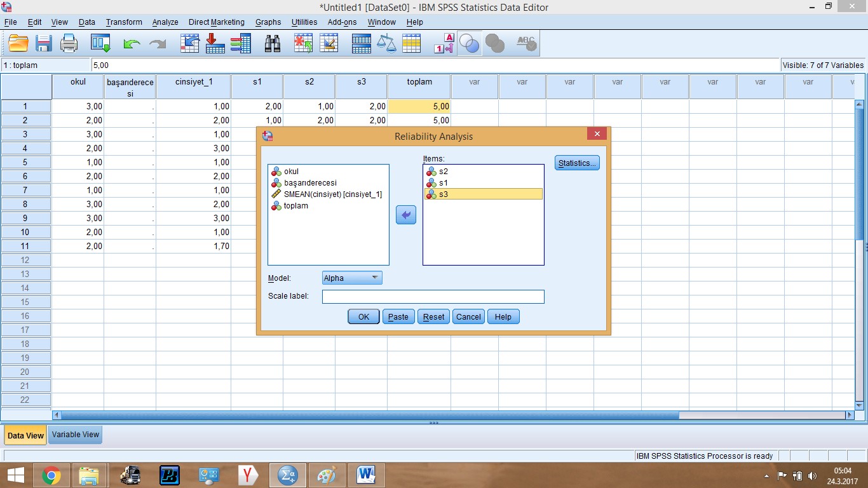This screenshot has height=488, width=868.
Task: Select başarıderecesi in the variable list
Action: point(310,183)
